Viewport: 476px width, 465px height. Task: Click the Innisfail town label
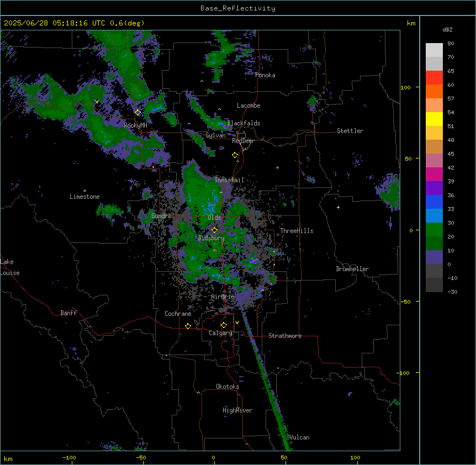click(x=230, y=180)
